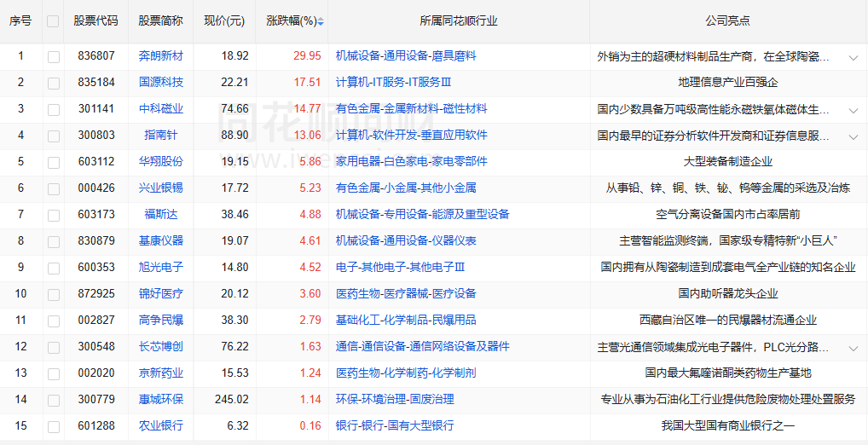
Task: Click the 现价(元) column header
Action: click(224, 21)
